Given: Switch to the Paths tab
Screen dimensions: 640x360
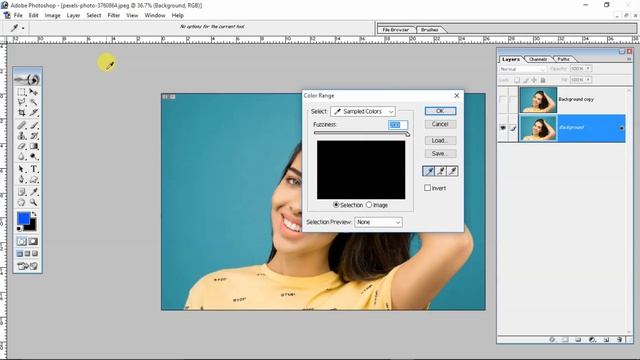Looking at the screenshot, I should pyautogui.click(x=563, y=59).
